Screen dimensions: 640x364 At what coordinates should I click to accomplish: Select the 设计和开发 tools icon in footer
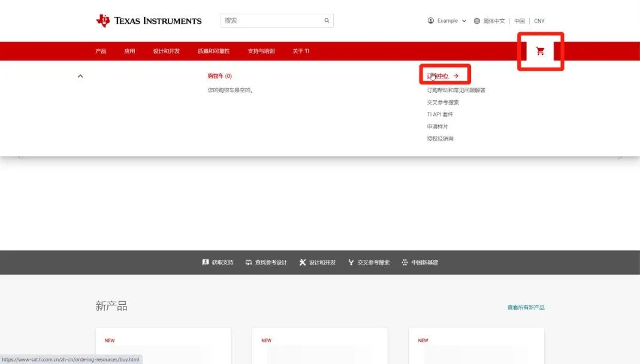tap(303, 262)
